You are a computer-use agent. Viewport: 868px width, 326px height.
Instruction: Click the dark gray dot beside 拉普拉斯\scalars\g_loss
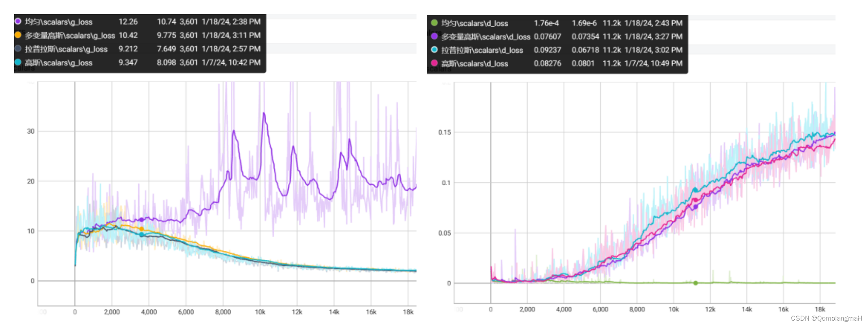click(18, 48)
